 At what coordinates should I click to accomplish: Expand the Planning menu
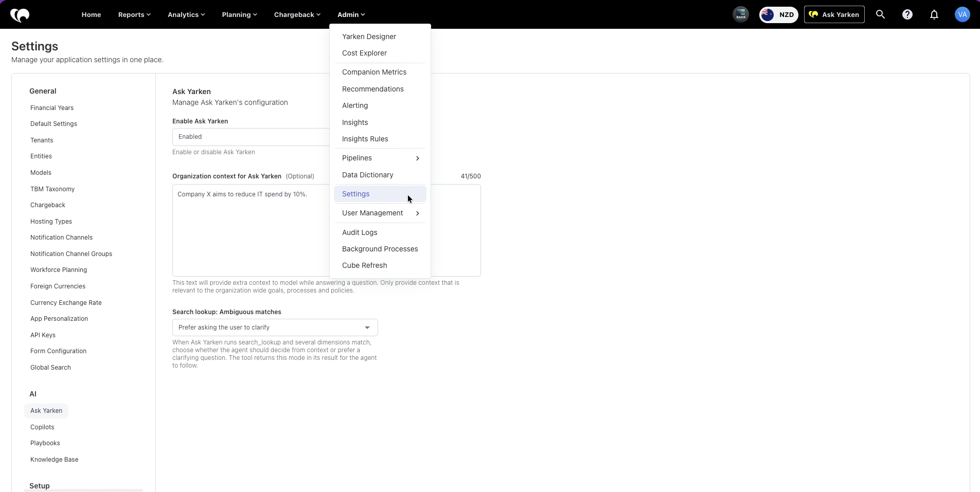click(x=239, y=14)
